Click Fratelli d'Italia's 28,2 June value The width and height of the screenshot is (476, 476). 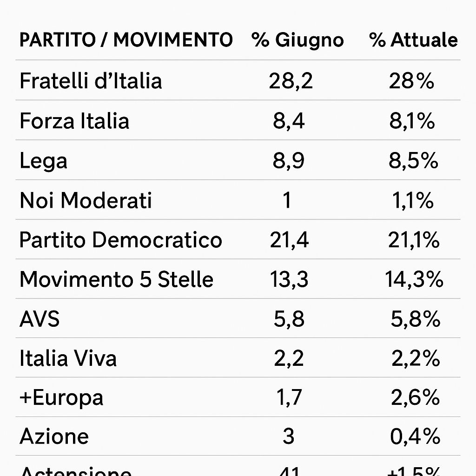coord(291,81)
